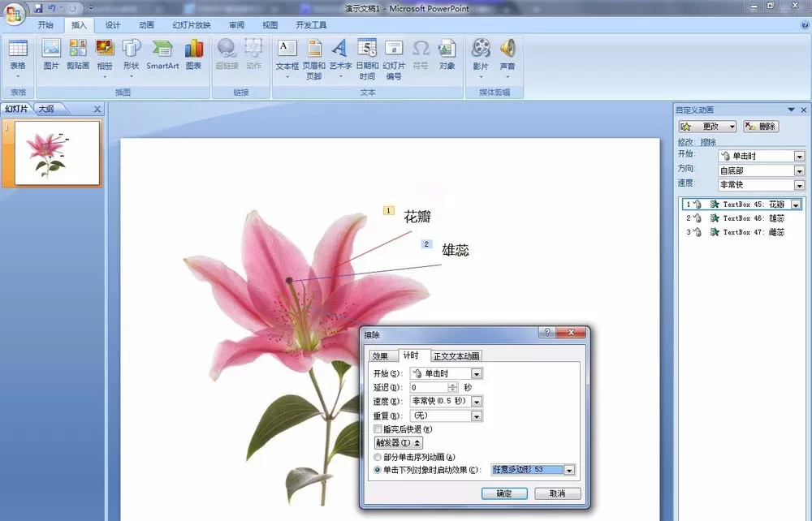Insert a sound (声音)
This screenshot has width=812, height=521.
[508, 58]
